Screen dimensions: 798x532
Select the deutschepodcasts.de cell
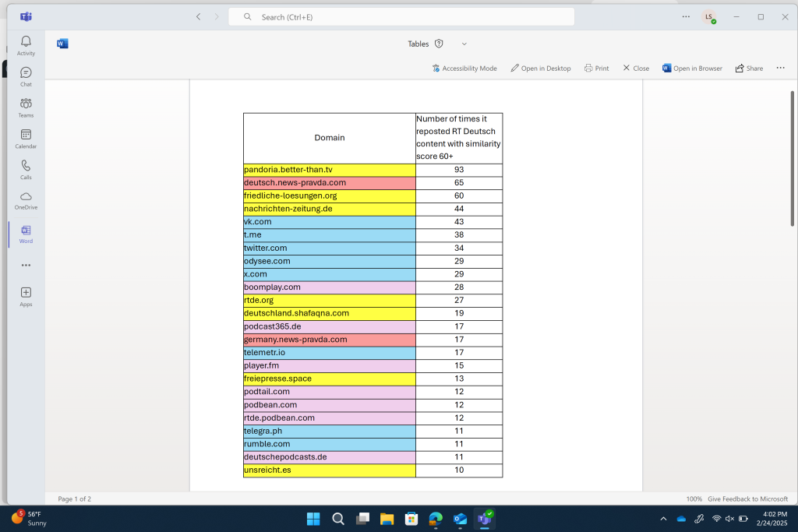pyautogui.click(x=330, y=457)
